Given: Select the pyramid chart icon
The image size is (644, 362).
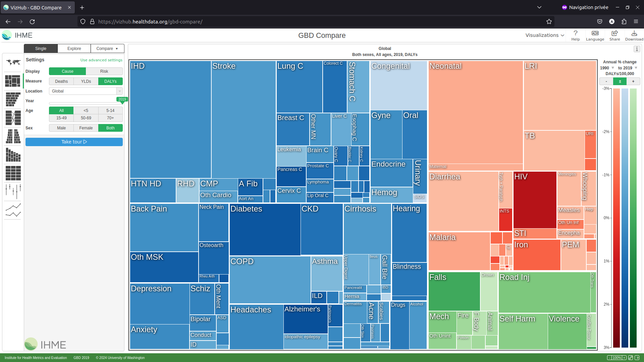Looking at the screenshot, I should pos(13,136).
